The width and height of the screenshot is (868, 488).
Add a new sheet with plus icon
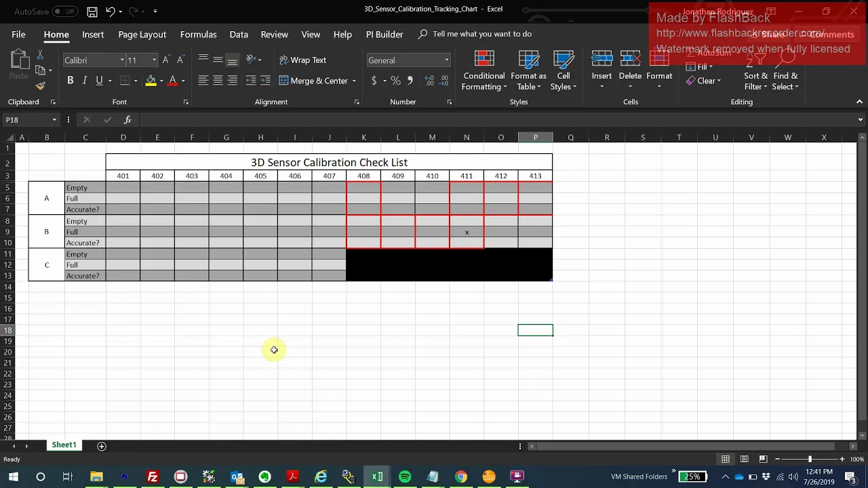[x=102, y=445]
